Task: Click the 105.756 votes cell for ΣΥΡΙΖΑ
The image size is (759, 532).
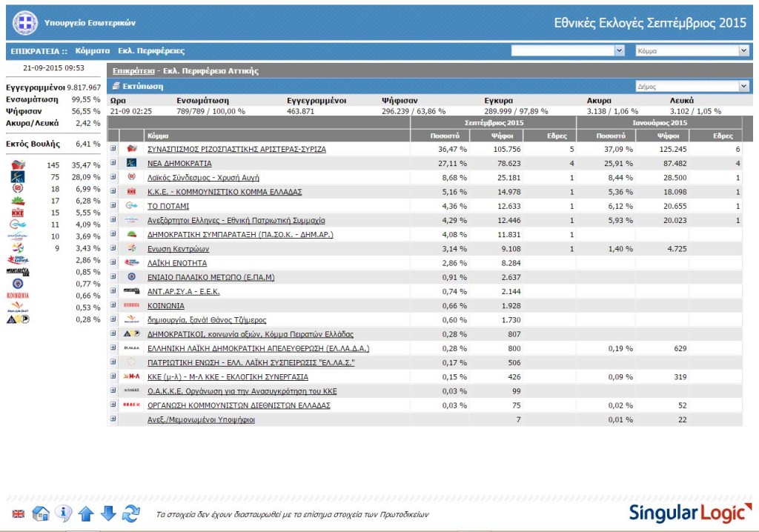Action: click(507, 149)
